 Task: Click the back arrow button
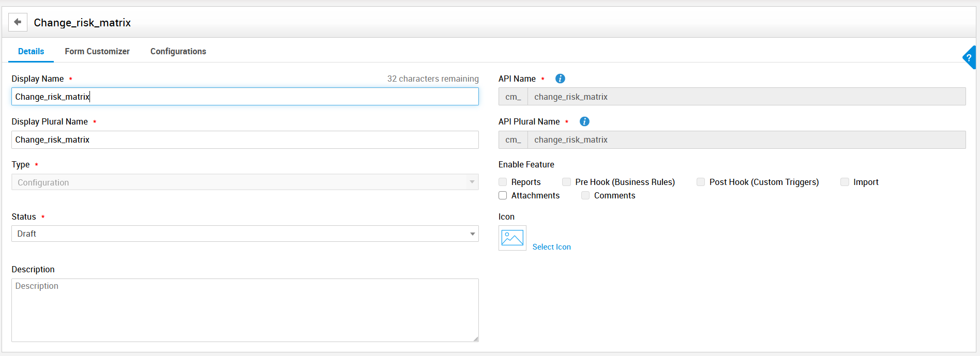pyautogui.click(x=18, y=22)
